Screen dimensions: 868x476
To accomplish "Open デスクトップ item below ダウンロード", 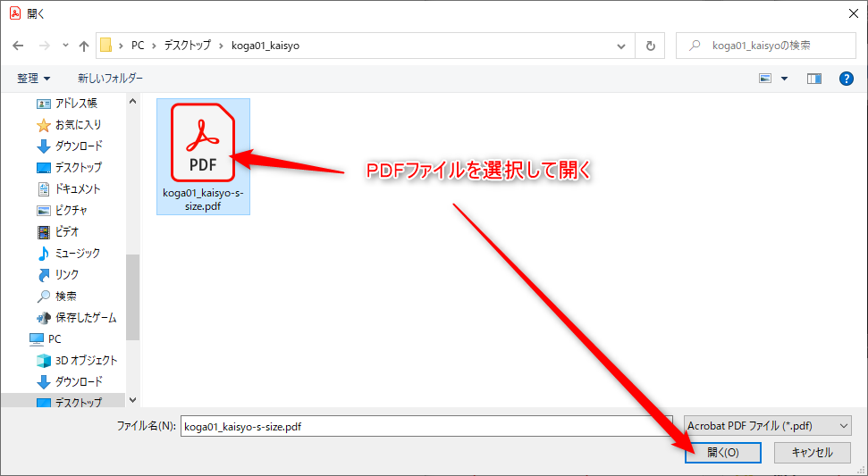I will (x=69, y=167).
